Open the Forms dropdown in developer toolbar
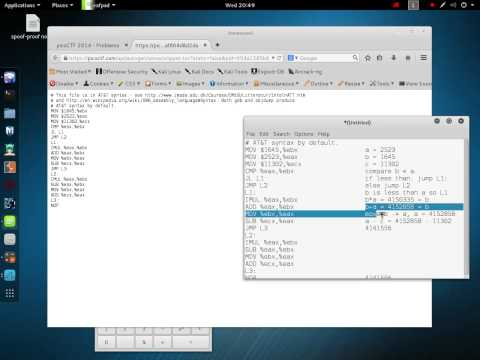 click(158, 84)
